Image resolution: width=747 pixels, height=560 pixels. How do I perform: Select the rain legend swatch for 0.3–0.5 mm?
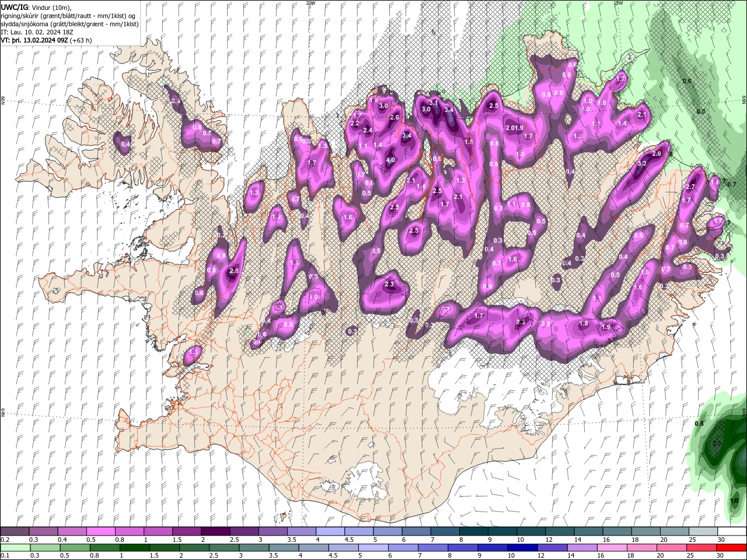[x=45, y=548]
